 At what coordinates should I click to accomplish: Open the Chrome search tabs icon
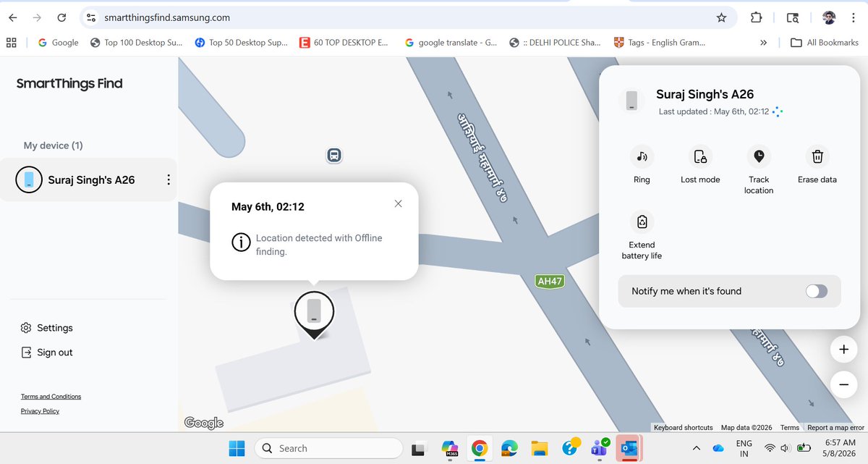[x=793, y=17]
